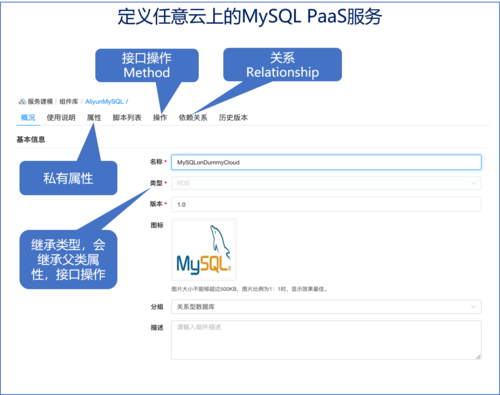The width and height of the screenshot is (500, 395).
Task: Open the 使用说明 tab
Action: pos(61,117)
